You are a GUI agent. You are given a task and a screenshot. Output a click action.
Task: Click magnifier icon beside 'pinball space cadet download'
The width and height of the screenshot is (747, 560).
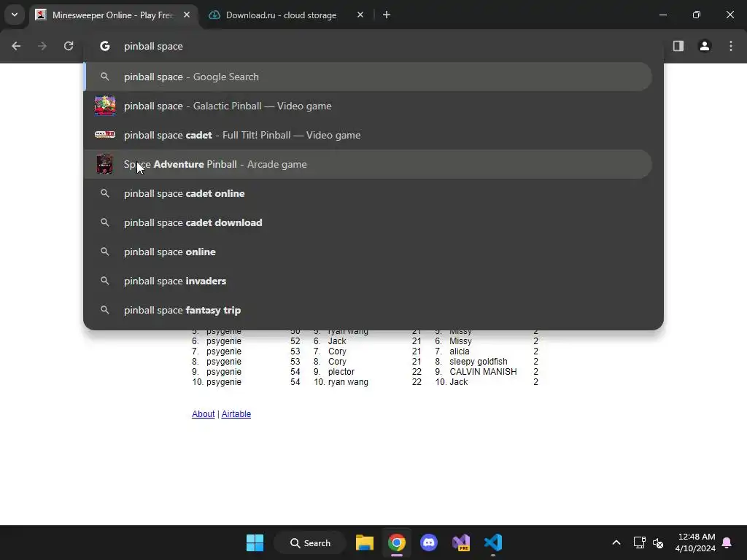[105, 222]
